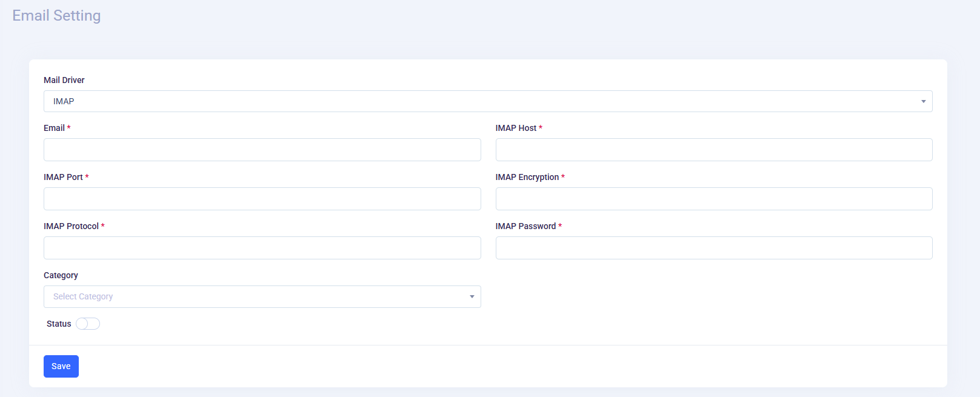
Task: Click the Status label text
Action: click(59, 324)
